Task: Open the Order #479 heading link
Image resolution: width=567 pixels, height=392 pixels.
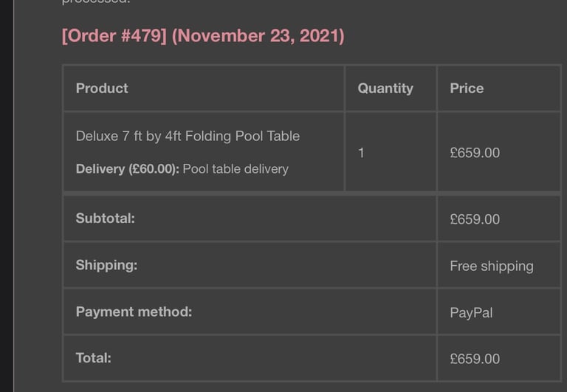Action: point(114,35)
